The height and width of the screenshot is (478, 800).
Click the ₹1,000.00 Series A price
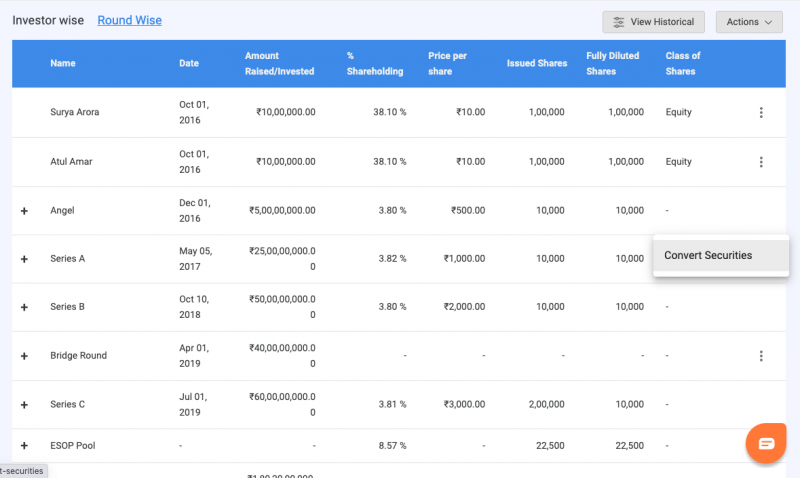464,259
